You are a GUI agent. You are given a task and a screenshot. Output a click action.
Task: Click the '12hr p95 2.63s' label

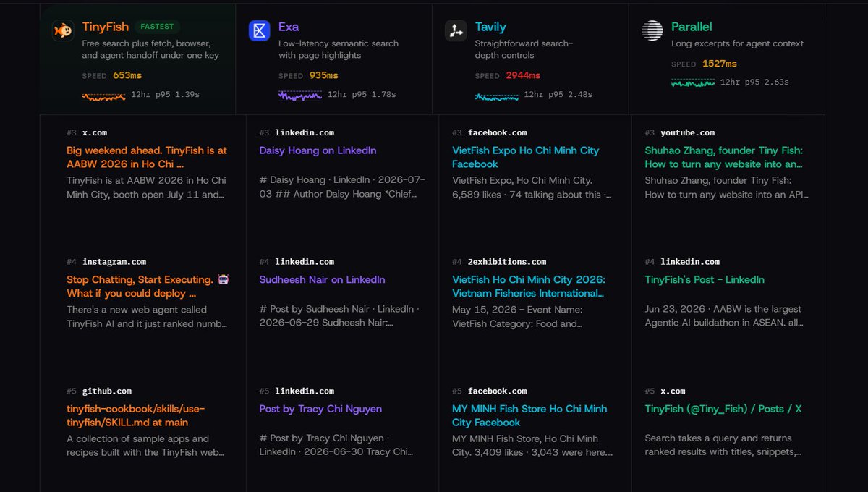click(x=754, y=83)
